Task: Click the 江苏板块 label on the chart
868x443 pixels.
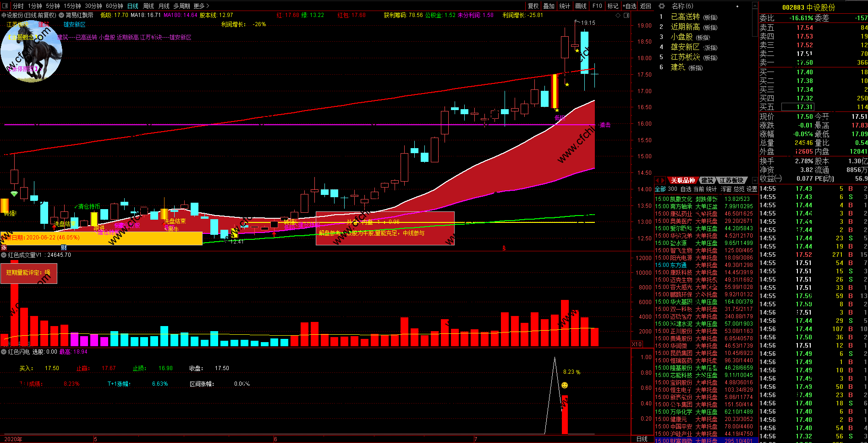Action: tap(18, 24)
